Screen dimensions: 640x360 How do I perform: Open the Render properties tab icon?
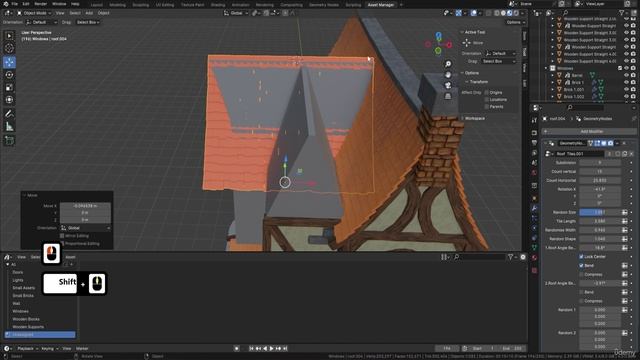pyautogui.click(x=534, y=133)
